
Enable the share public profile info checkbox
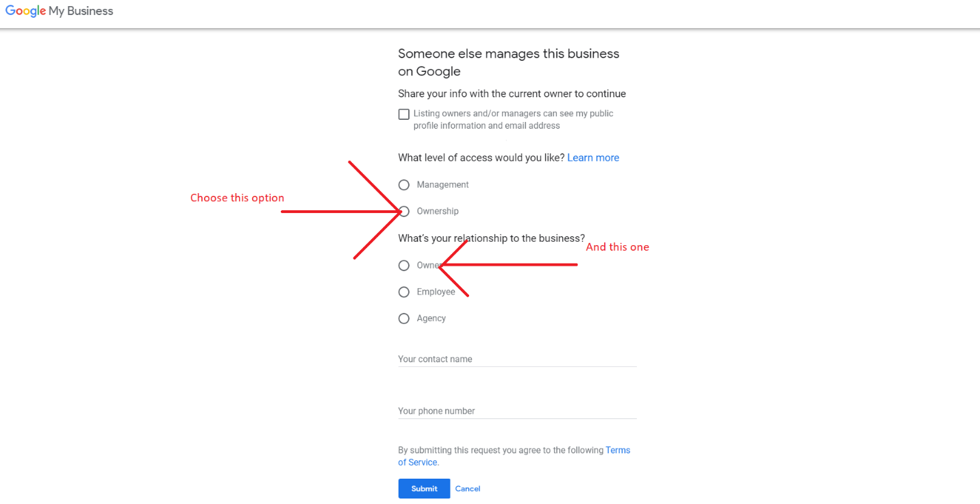tap(403, 114)
